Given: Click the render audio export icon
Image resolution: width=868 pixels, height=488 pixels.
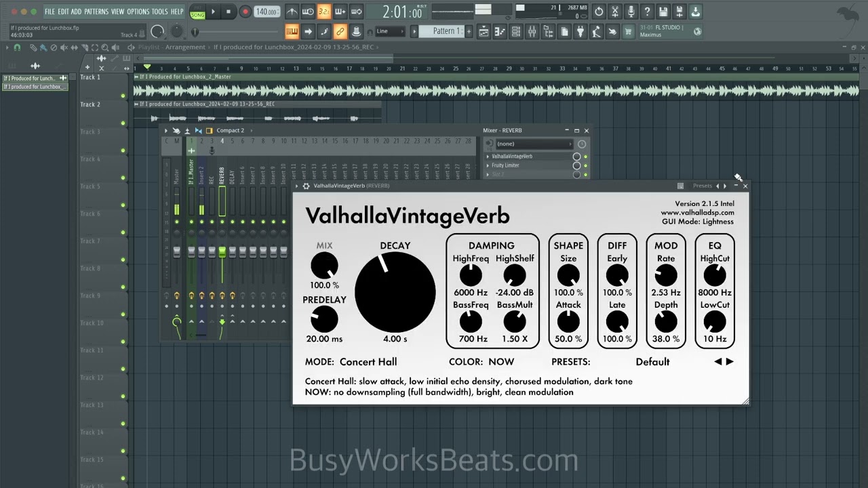Looking at the screenshot, I should [696, 12].
